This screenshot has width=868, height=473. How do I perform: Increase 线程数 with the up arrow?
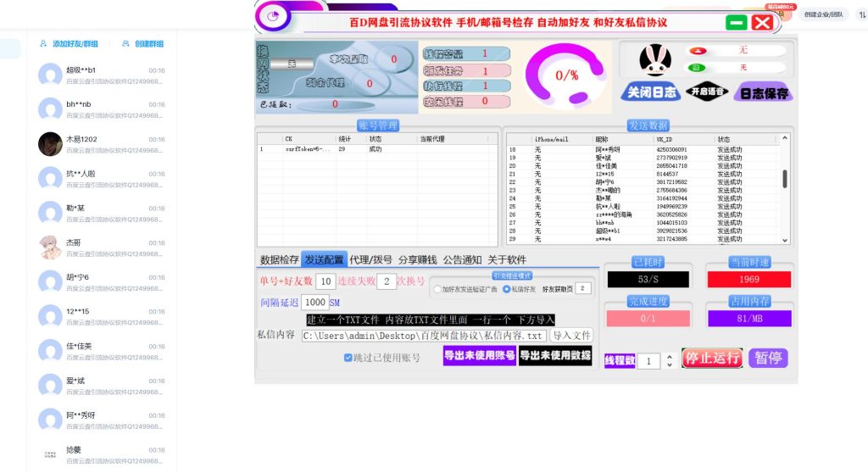[x=670, y=357]
